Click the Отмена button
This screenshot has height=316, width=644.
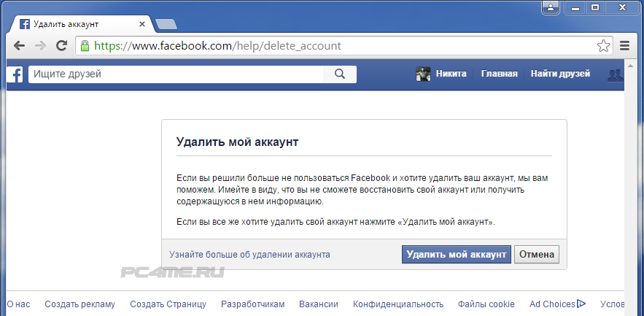[x=536, y=255]
